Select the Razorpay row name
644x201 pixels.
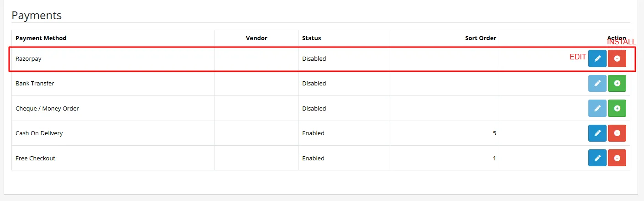(28, 59)
